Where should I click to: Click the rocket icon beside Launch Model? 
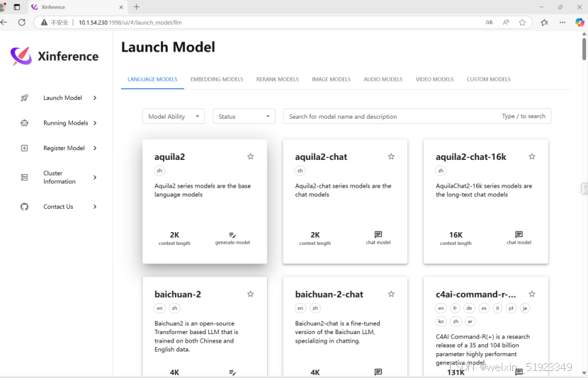pyautogui.click(x=24, y=98)
